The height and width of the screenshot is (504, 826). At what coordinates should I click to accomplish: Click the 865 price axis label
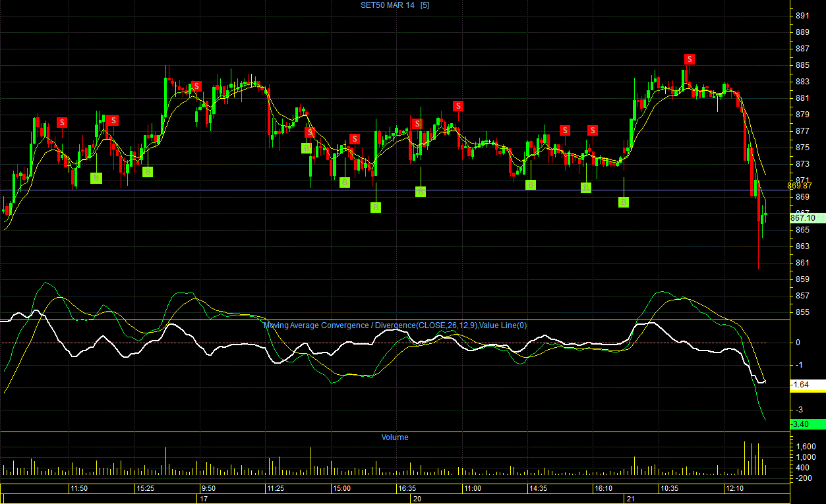click(803, 230)
